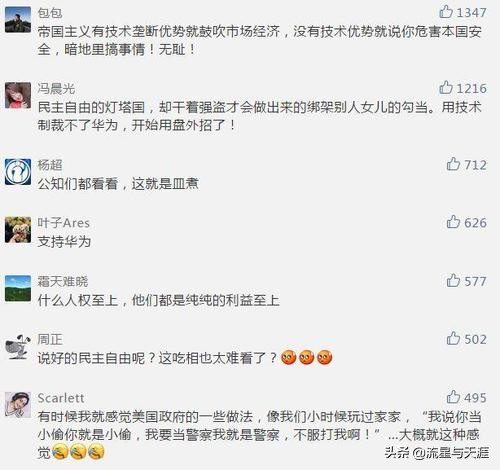500x470 pixels.
Task: Open 包包's profile avatar
Action: (18, 20)
